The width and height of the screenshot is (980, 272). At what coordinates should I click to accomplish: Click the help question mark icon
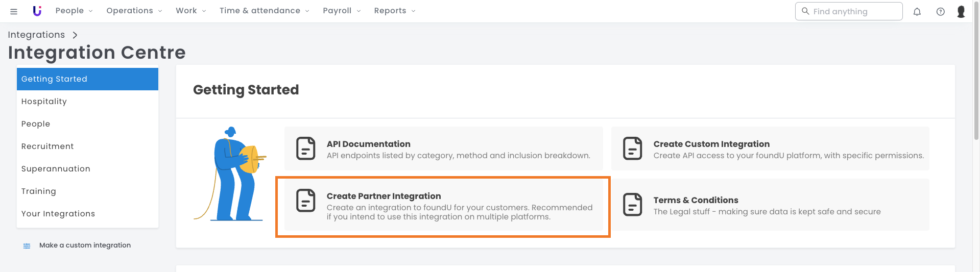pos(940,12)
